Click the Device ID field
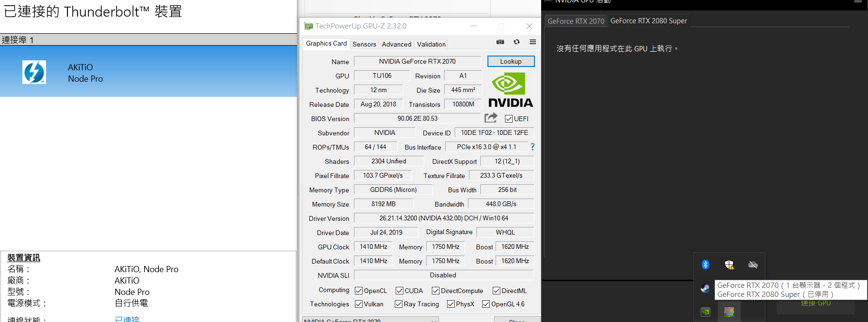Screen dimensions: 868x322 494,133
